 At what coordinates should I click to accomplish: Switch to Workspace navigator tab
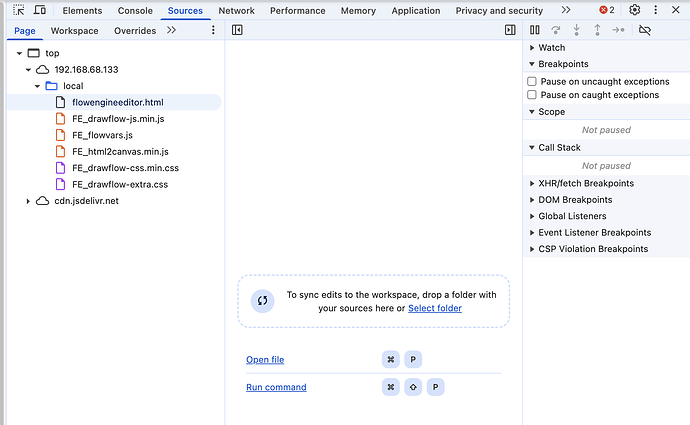coord(74,31)
